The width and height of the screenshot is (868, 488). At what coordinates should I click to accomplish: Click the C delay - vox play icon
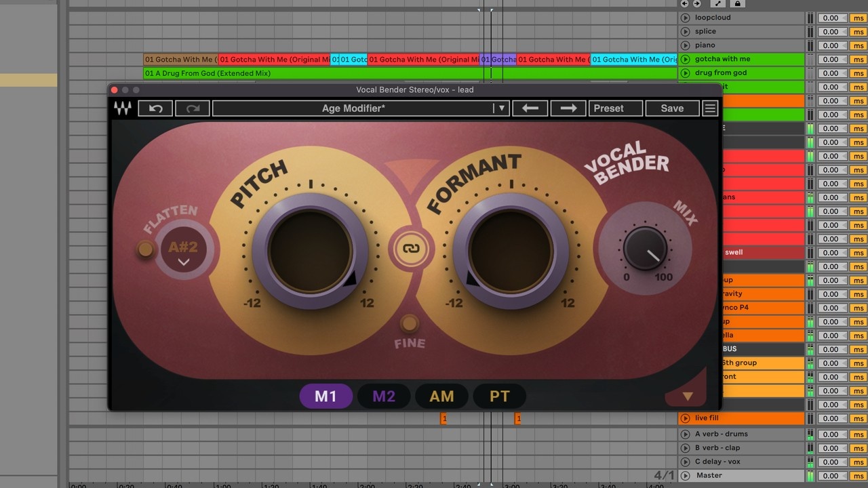685,462
